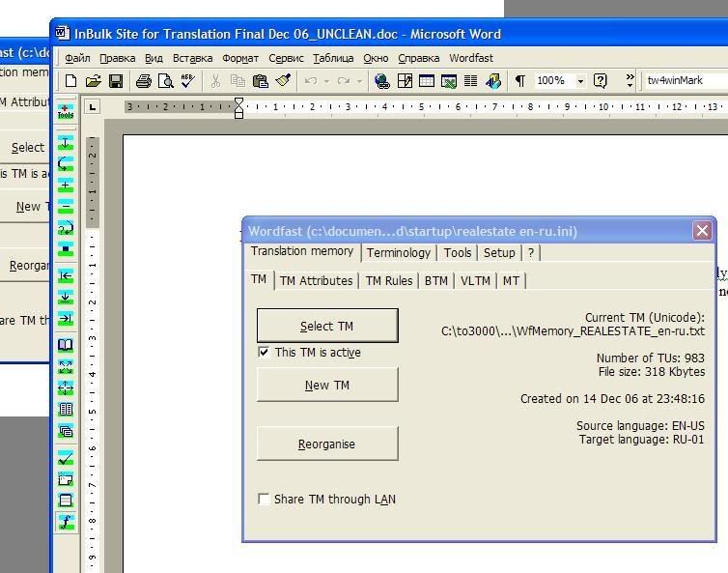This screenshot has width=728, height=573.
Task: Open the Columns layout icon
Action: pos(471,81)
